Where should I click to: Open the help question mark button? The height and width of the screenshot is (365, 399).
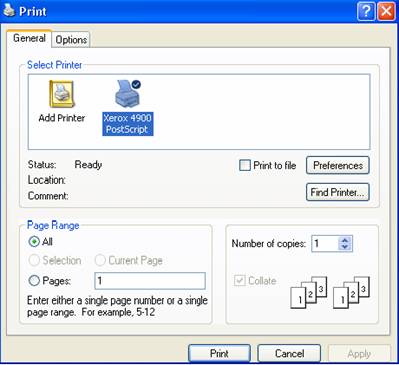(366, 12)
